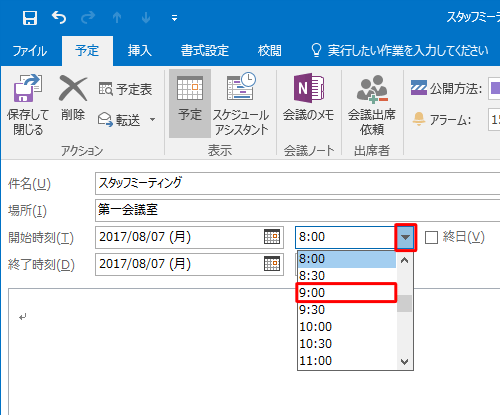Viewport: 500px width, 415px height.
Task: Pick 11:00 in the time list
Action: (347, 361)
